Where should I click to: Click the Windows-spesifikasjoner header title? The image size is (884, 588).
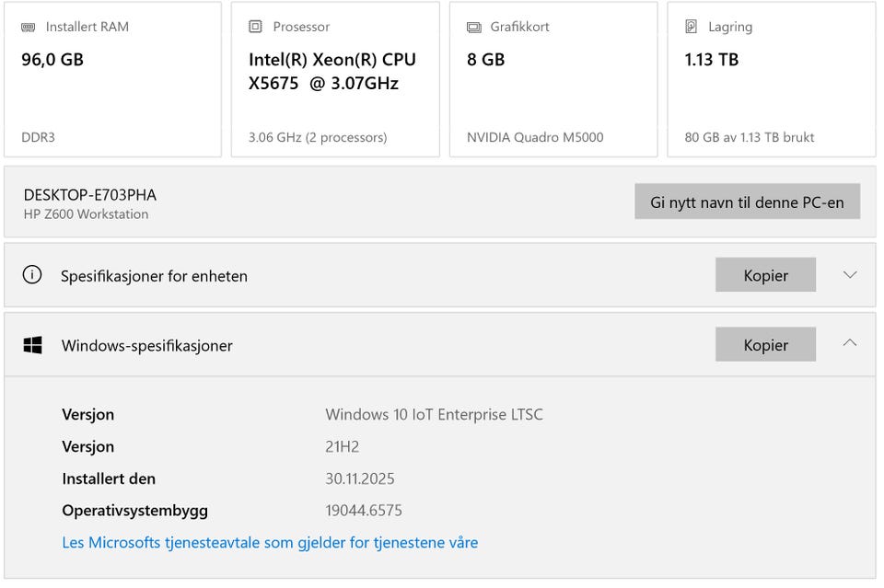point(147,345)
